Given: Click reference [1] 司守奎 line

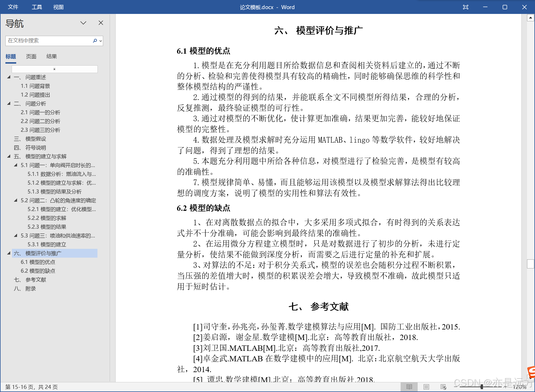Looking at the screenshot, I should pos(326,327).
